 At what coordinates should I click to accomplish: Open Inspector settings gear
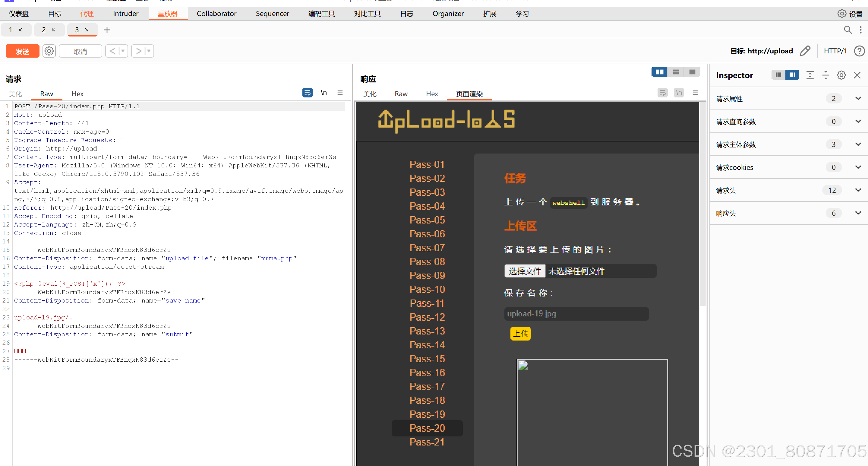(841, 75)
